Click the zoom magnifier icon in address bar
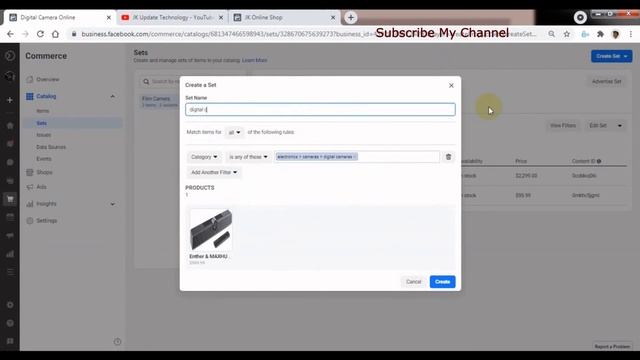 [x=551, y=34]
